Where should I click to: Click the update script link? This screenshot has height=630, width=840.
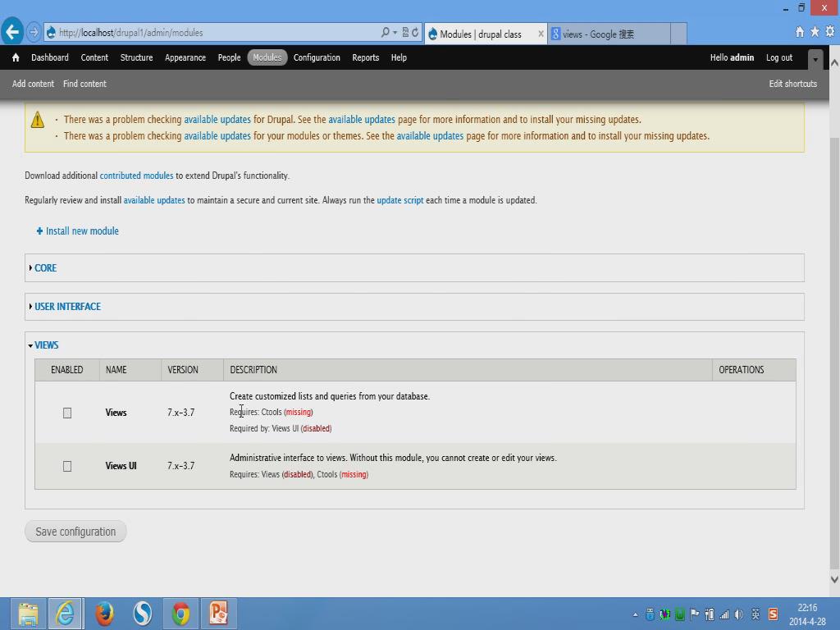click(400, 200)
